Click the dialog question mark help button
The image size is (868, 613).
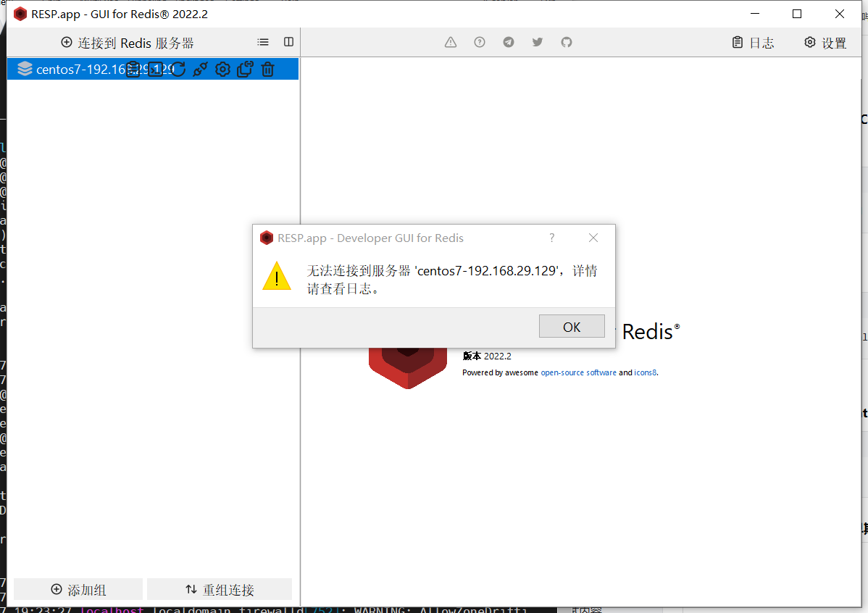[551, 238]
